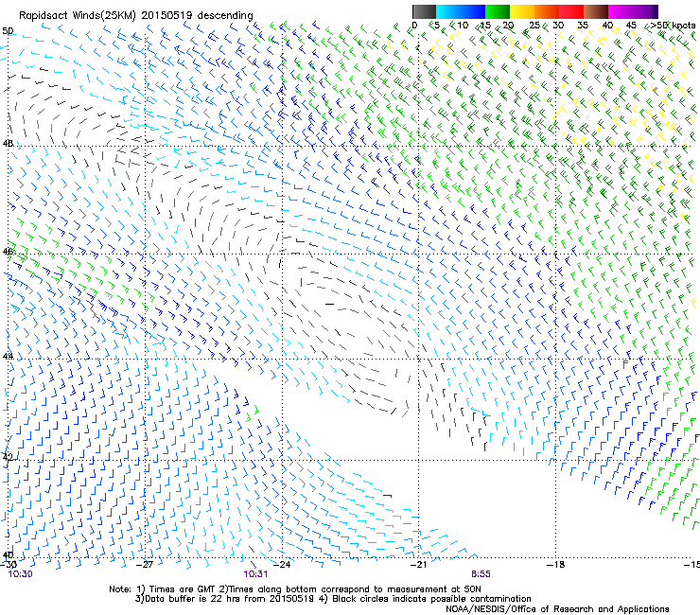
Task: Click the '25' label under the color bar
Action: 534,26
